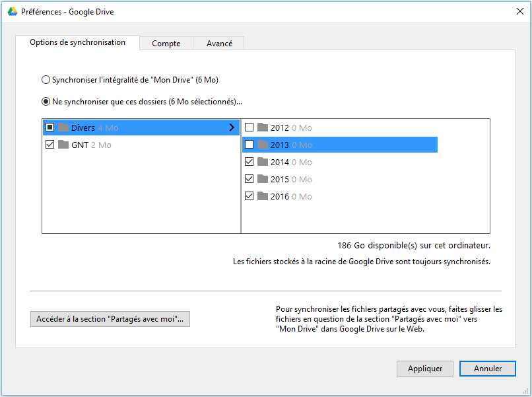Expand the Divers folder chevron arrow
The height and width of the screenshot is (397, 532).
232,127
